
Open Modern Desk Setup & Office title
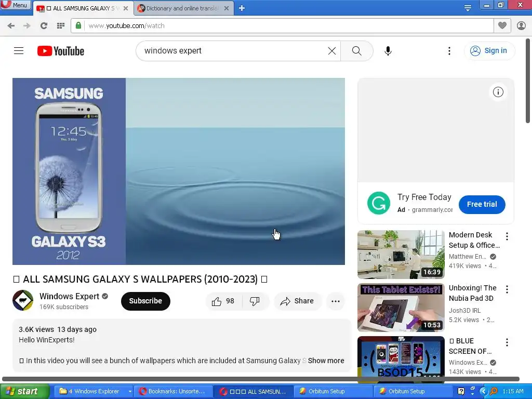pos(474,240)
